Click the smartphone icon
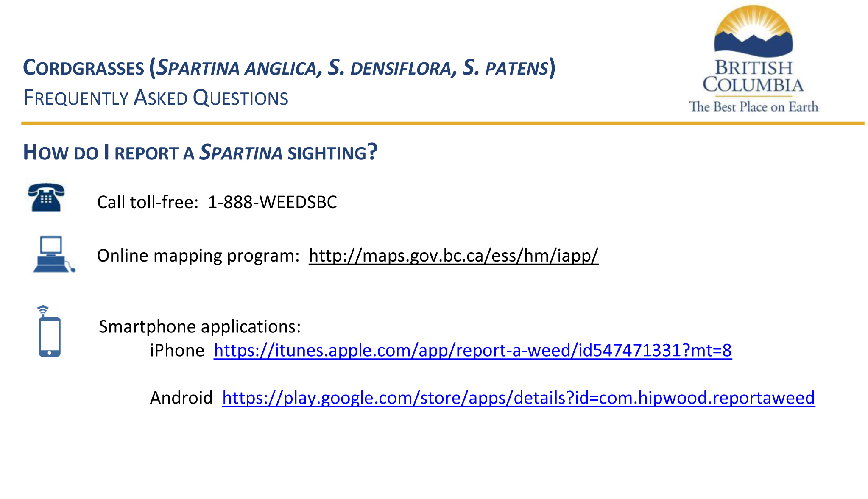The width and height of the screenshot is (868, 499). pyautogui.click(x=49, y=332)
